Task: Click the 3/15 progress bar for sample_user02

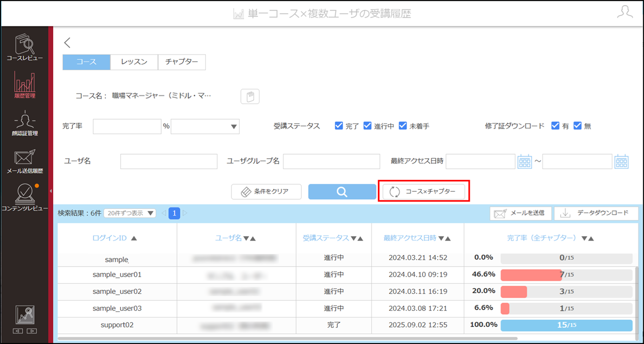Action: click(x=567, y=292)
